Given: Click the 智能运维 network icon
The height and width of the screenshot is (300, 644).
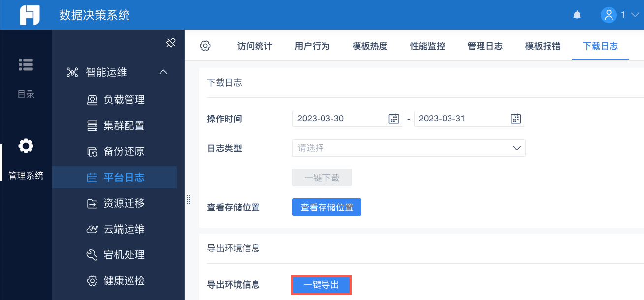Looking at the screenshot, I should pos(72,72).
